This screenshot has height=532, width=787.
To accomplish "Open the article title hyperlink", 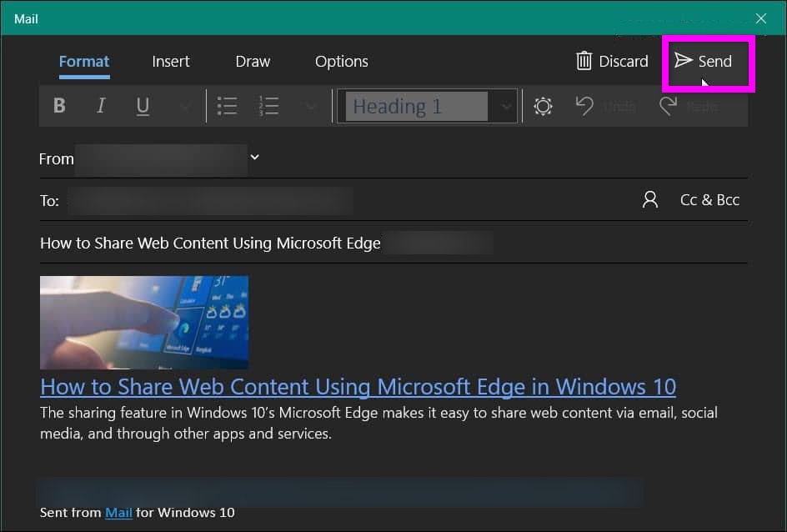I will pyautogui.click(x=358, y=386).
